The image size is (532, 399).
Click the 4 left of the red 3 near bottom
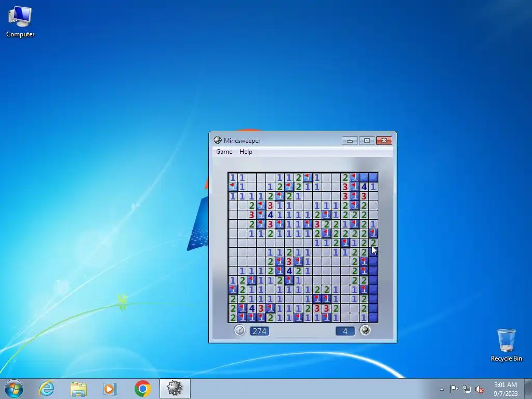tap(251, 309)
